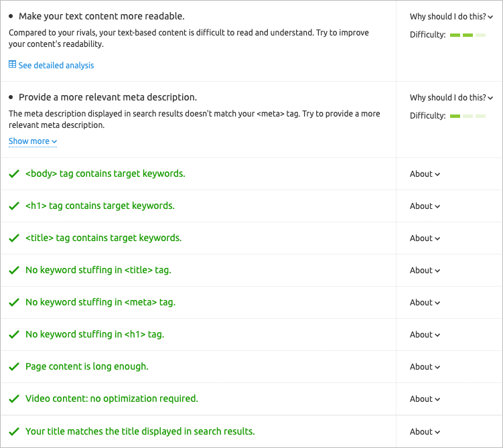Click the readability difficulty level bar
503x448 pixels.
[468, 35]
